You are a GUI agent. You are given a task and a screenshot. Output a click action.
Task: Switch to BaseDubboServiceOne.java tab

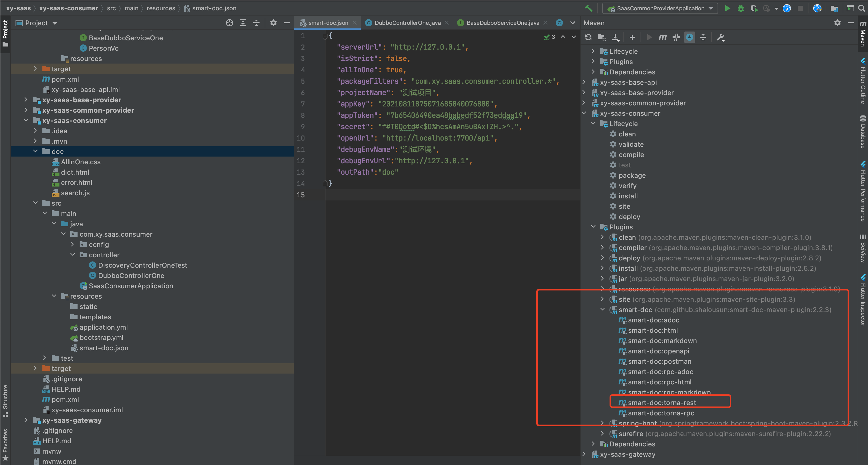[502, 23]
